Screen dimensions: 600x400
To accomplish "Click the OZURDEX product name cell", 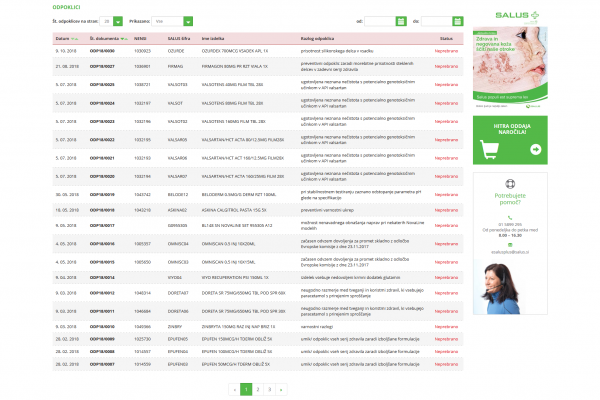I will click(x=235, y=51).
